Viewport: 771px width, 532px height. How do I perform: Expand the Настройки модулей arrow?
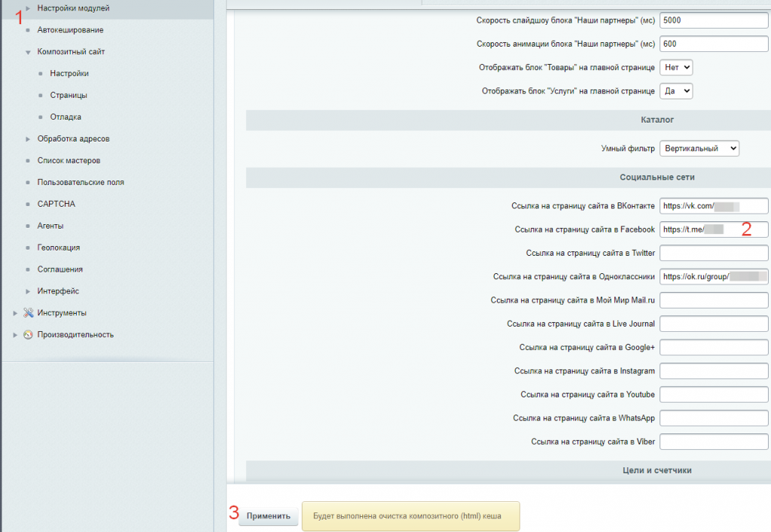[x=28, y=8]
